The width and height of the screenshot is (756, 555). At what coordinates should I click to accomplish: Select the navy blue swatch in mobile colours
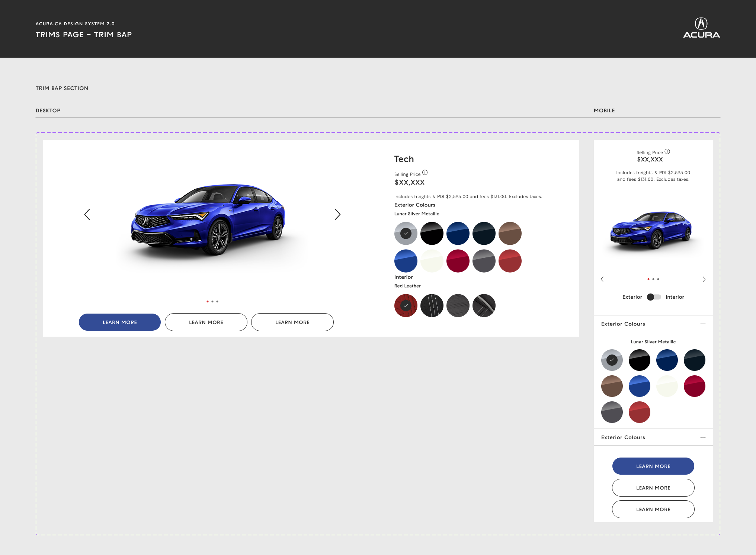[x=667, y=360]
